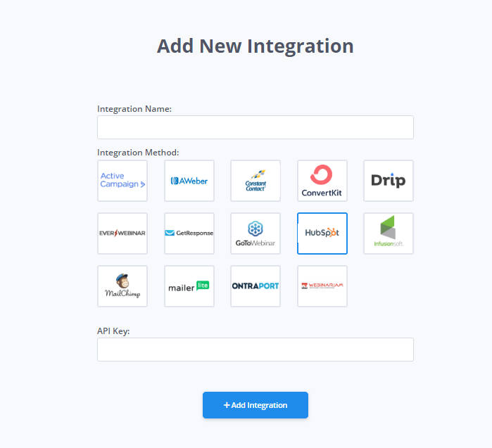This screenshot has width=492, height=448.
Task: Choose AWeber as integration method
Action: 189,181
